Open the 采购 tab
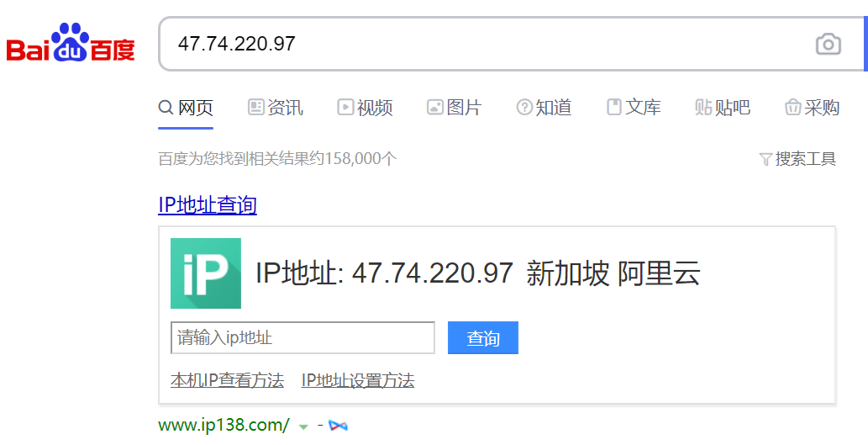The width and height of the screenshot is (868, 445). point(812,108)
